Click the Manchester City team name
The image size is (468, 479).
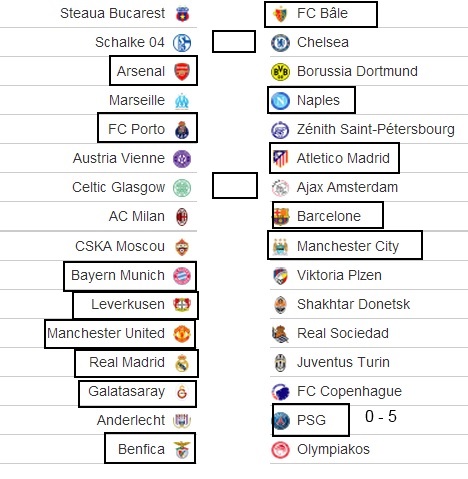[348, 246]
